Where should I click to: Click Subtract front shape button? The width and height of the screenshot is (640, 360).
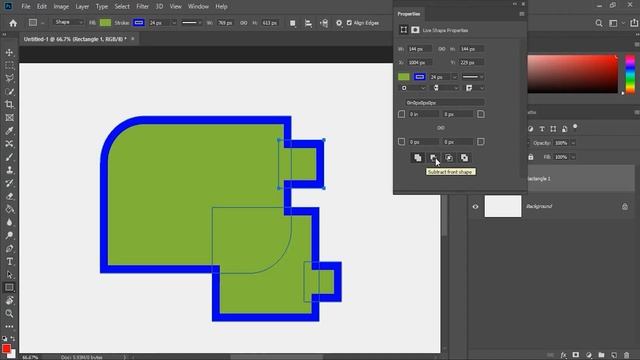point(433,158)
